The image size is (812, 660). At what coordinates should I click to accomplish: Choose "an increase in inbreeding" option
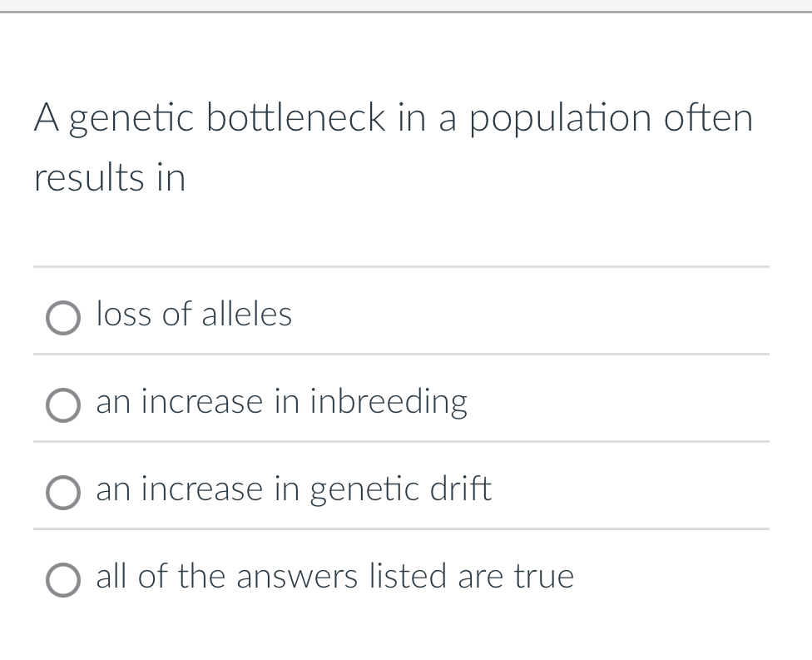tap(62, 405)
